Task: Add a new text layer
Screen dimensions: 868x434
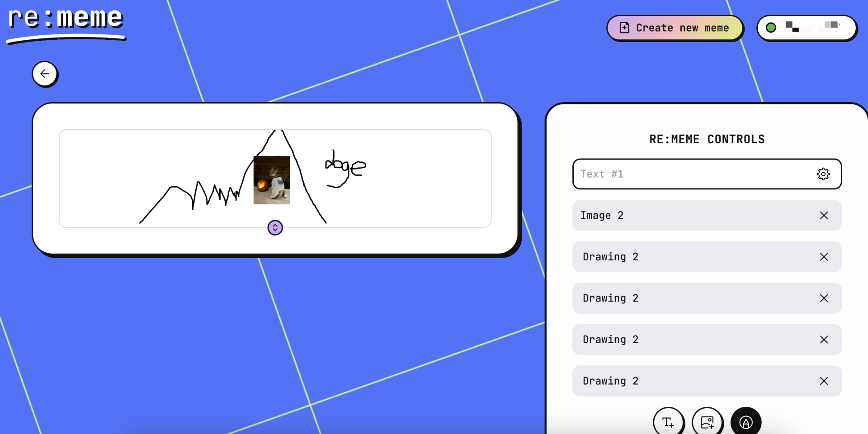Action: click(x=668, y=422)
